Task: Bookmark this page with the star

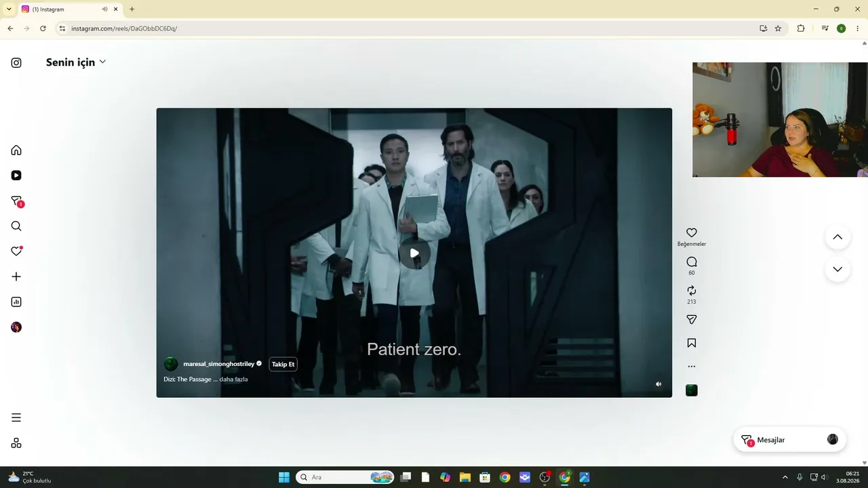Action: 778,28
